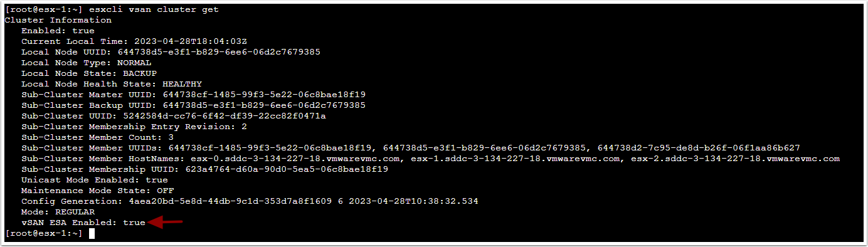Click the 'Unicast Mode Enabled: true' line
Viewport: 868px width, 247px height.
(x=95, y=180)
